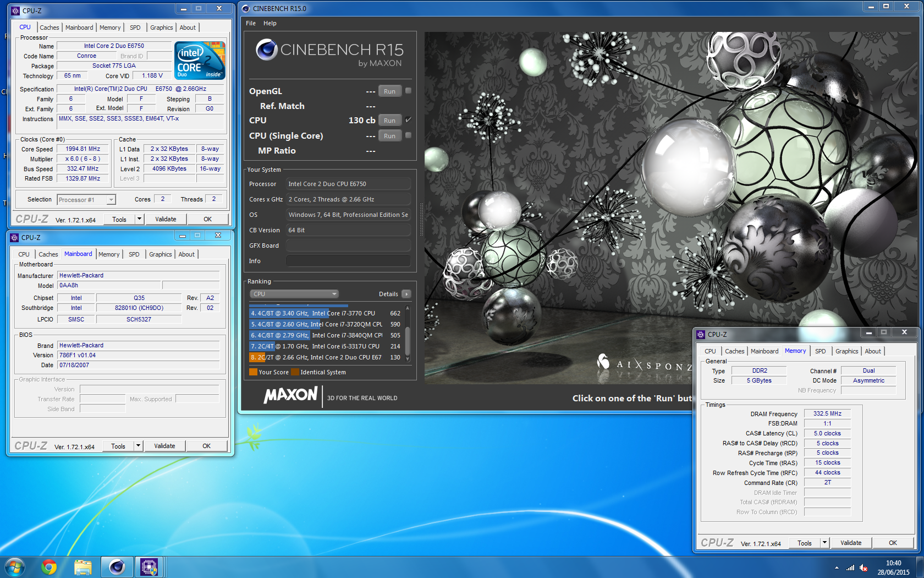Switch to Cinebench taskbar icon
This screenshot has height=578, width=924.
click(x=117, y=566)
